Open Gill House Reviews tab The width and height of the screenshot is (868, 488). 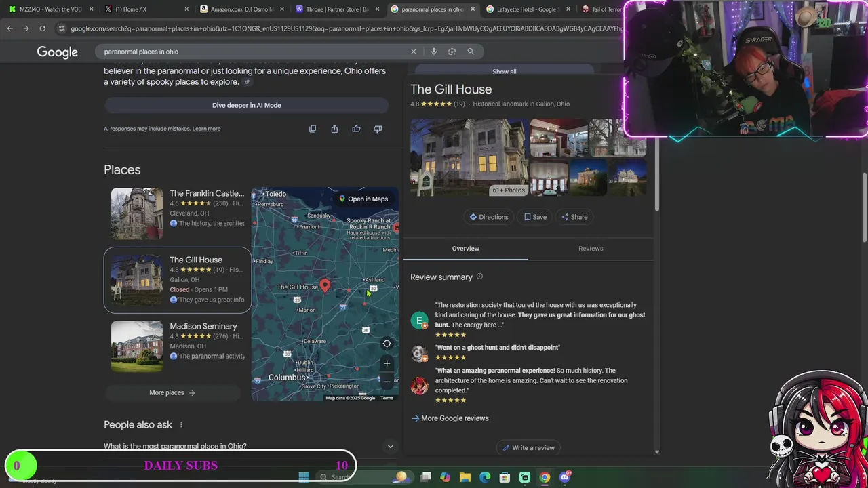(591, 249)
